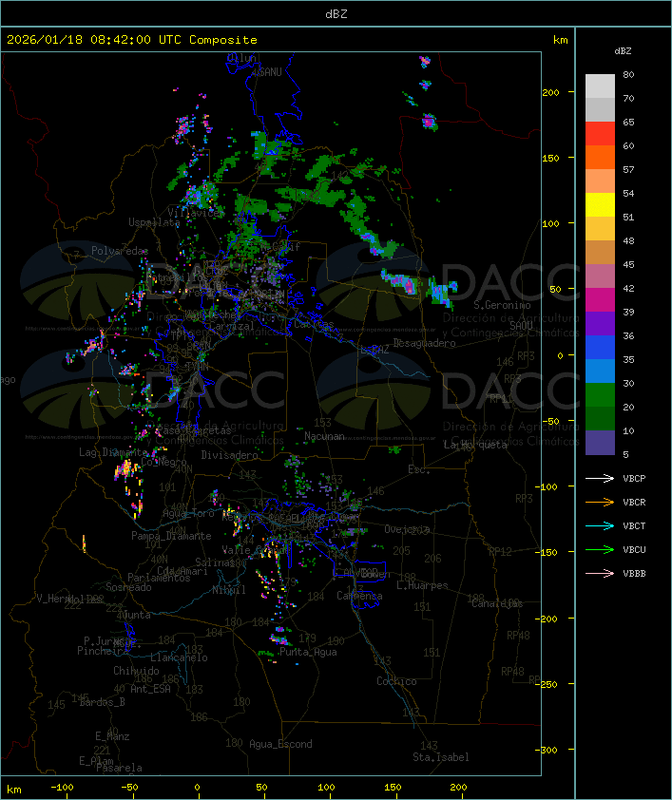Screen dimensions: 672x800
Task: Click the lower-left DACC watermark logo
Action: (152, 388)
